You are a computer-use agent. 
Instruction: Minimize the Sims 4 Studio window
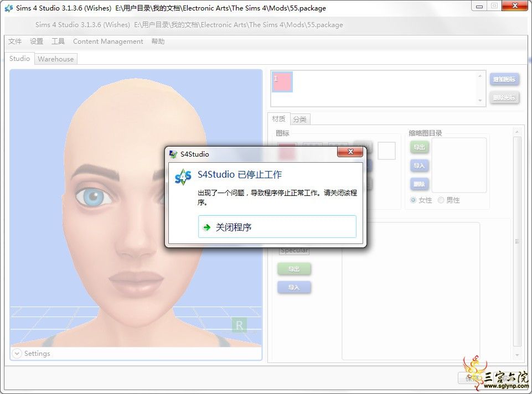click(x=479, y=6)
